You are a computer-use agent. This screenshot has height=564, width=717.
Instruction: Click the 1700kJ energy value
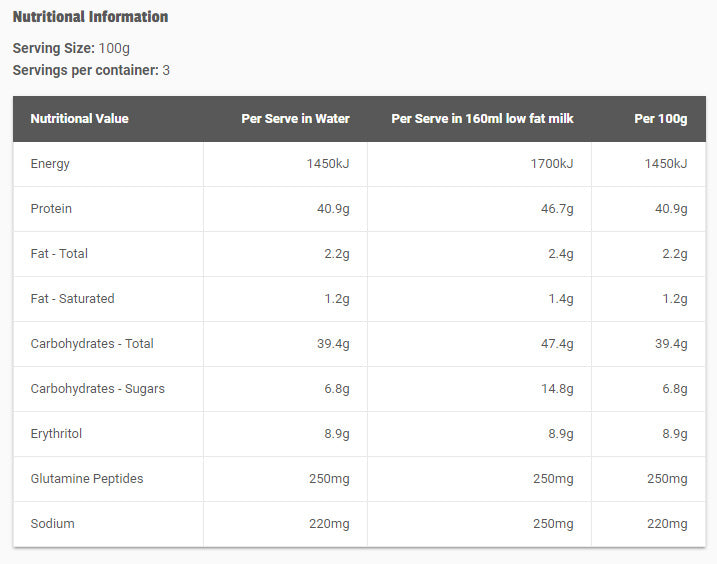[x=552, y=164]
